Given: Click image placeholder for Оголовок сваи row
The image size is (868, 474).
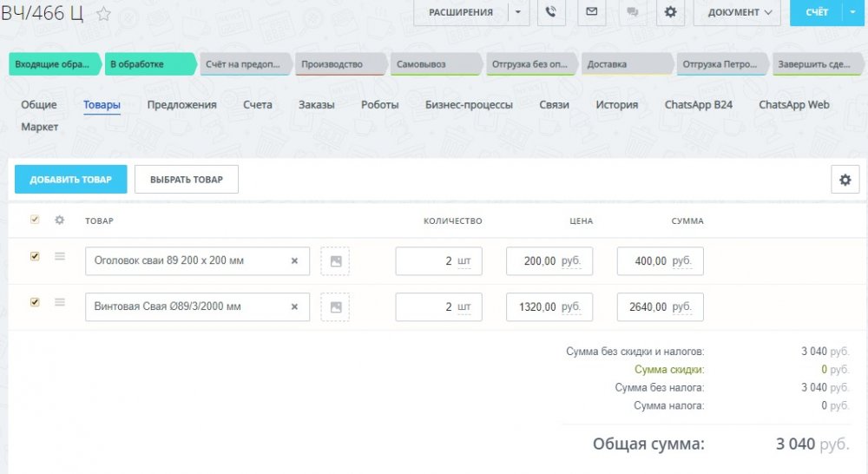Looking at the screenshot, I should pos(335,260).
